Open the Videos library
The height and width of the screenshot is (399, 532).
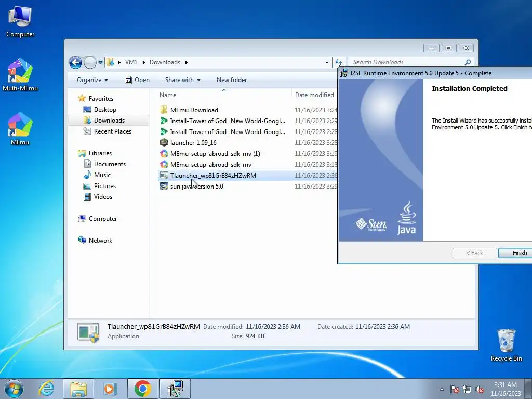point(103,196)
